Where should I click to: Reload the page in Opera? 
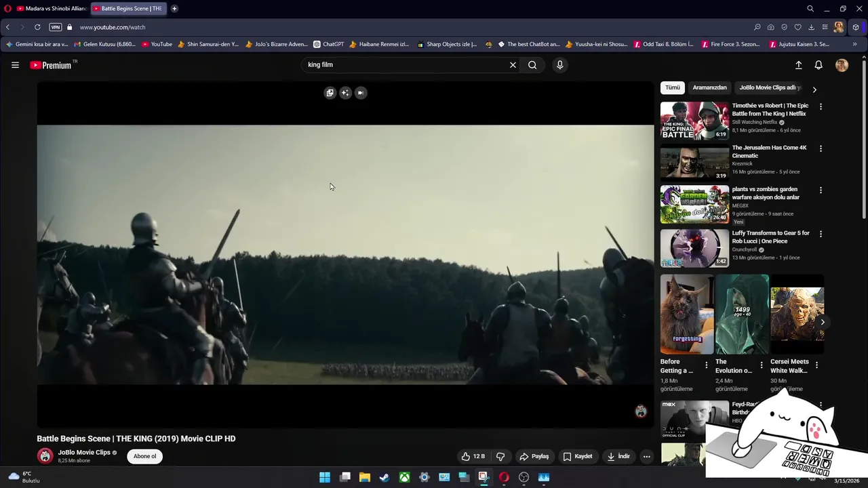[x=37, y=27]
